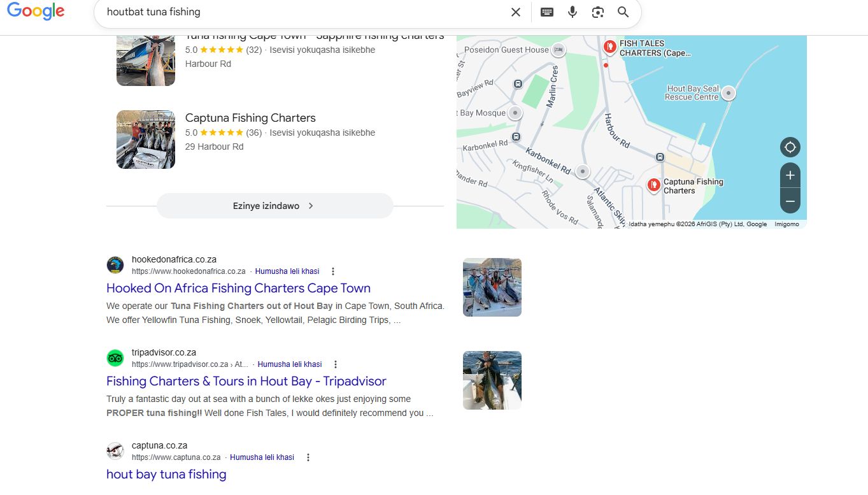Click the captuna.co.za site favicon
Screen dimensions: 868x495
115,451
